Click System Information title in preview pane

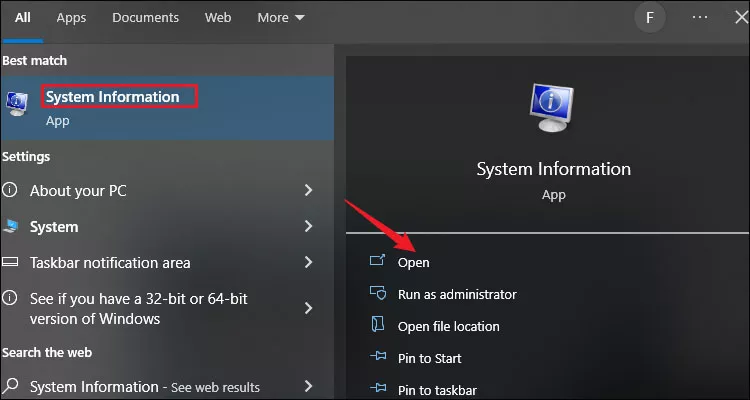coord(553,169)
